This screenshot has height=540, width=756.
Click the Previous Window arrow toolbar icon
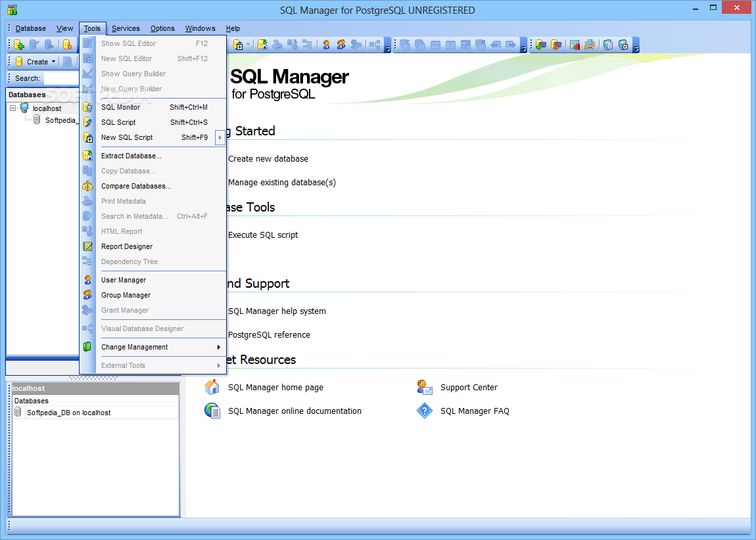(x=496, y=45)
